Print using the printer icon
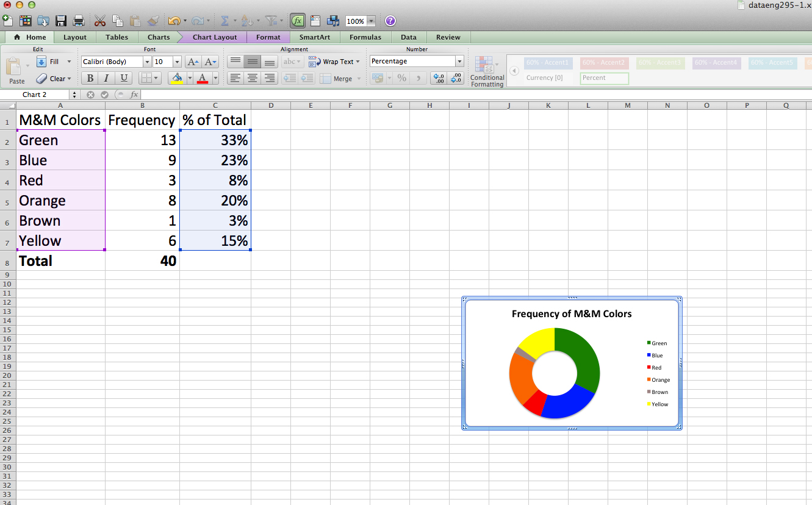The image size is (812, 505). 79,21
